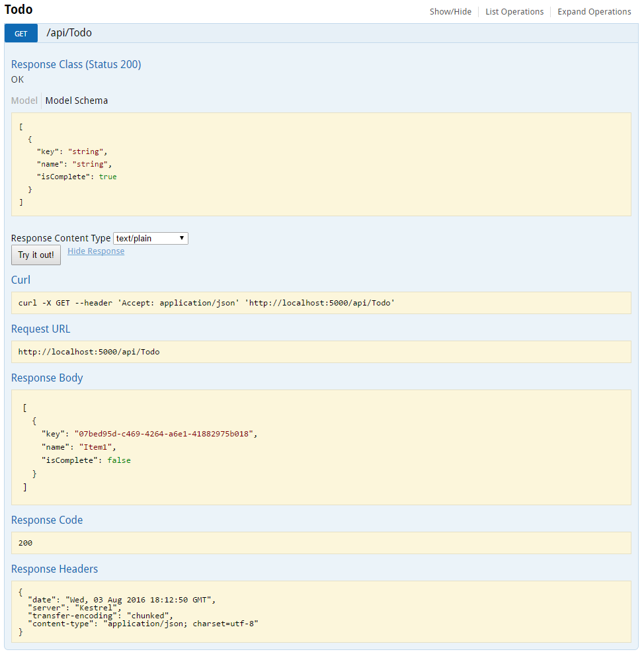Click the model schema example snippet
644x658 pixels.
pos(321,164)
